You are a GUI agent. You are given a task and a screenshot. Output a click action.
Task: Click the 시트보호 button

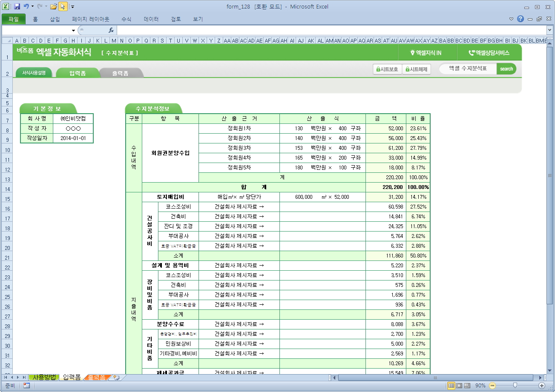point(387,69)
